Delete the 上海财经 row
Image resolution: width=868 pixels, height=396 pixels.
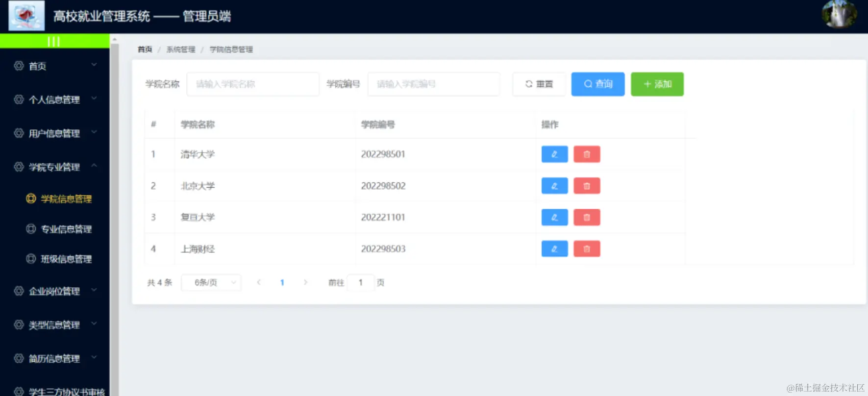(587, 248)
